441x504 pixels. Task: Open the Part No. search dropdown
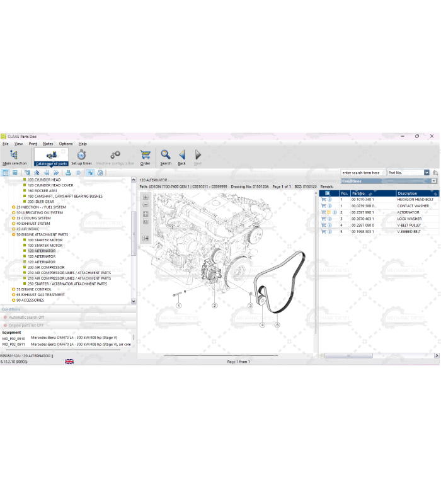tap(427, 173)
